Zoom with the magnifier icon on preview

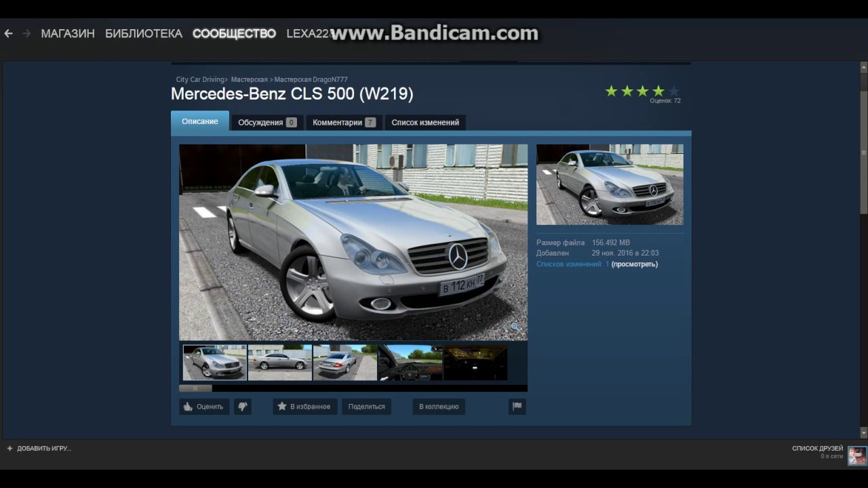(x=515, y=327)
